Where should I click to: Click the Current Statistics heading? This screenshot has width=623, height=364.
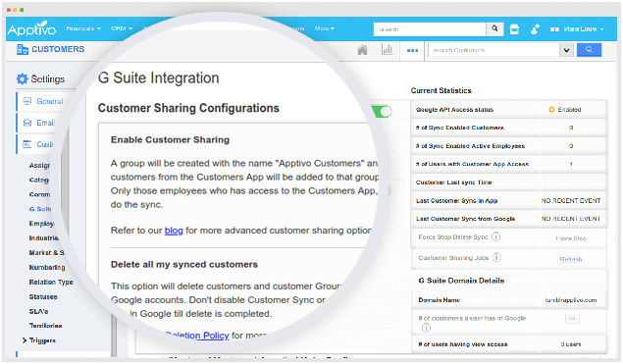click(x=441, y=90)
